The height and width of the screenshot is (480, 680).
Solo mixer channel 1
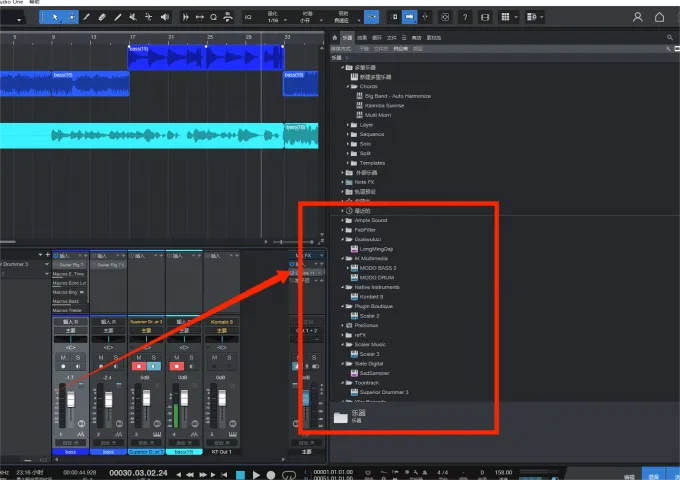[x=78, y=358]
